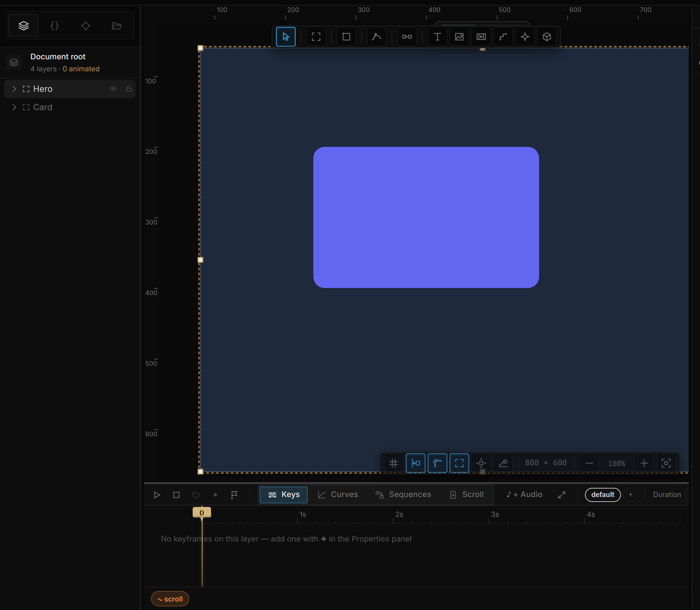
Task: Expand the Hero layer chevron
Action: coord(14,89)
